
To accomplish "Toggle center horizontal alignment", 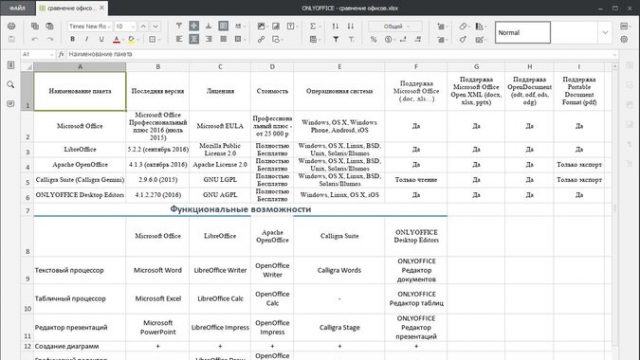I will click(x=194, y=39).
